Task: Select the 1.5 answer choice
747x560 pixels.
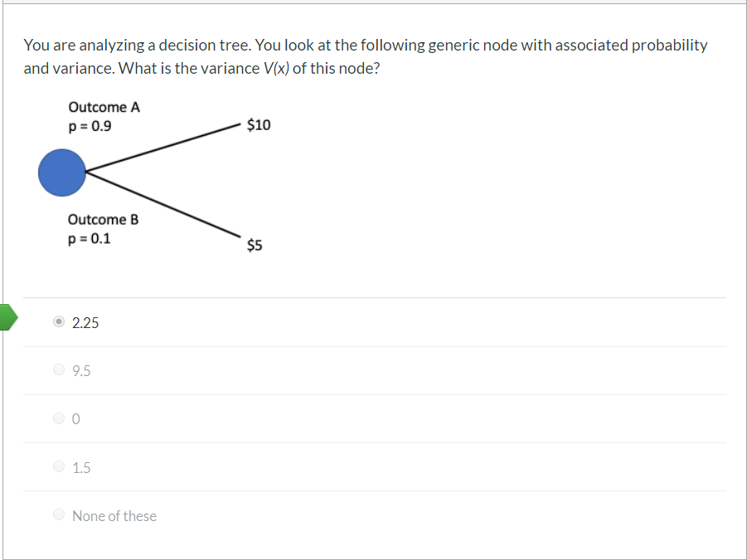Action: pos(59,466)
